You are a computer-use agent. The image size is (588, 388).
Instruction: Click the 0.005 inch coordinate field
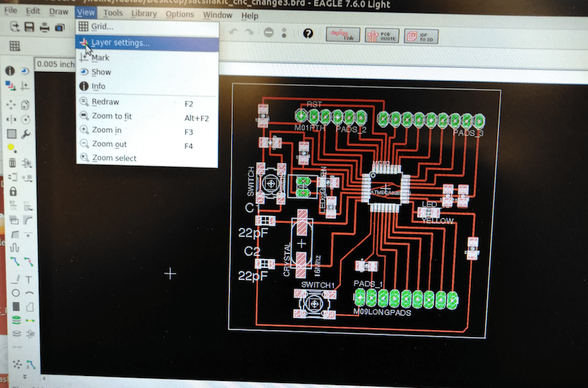pos(55,64)
